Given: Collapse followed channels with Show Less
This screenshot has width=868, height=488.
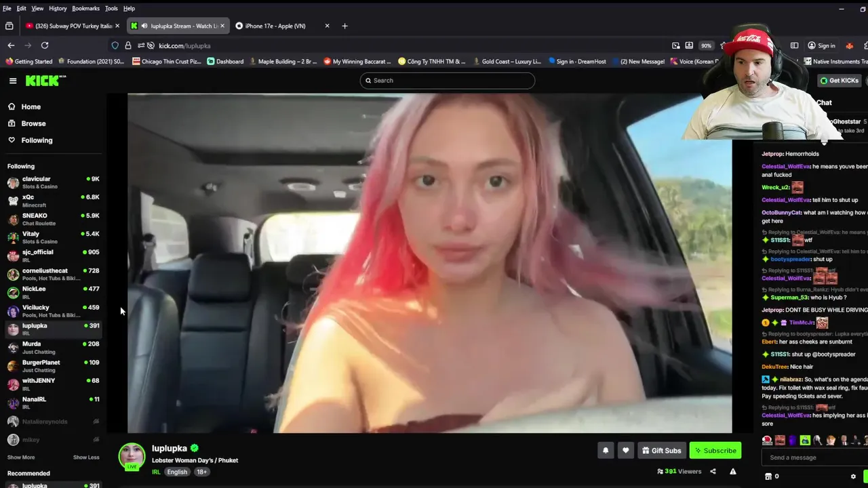Looking at the screenshot, I should (86, 457).
